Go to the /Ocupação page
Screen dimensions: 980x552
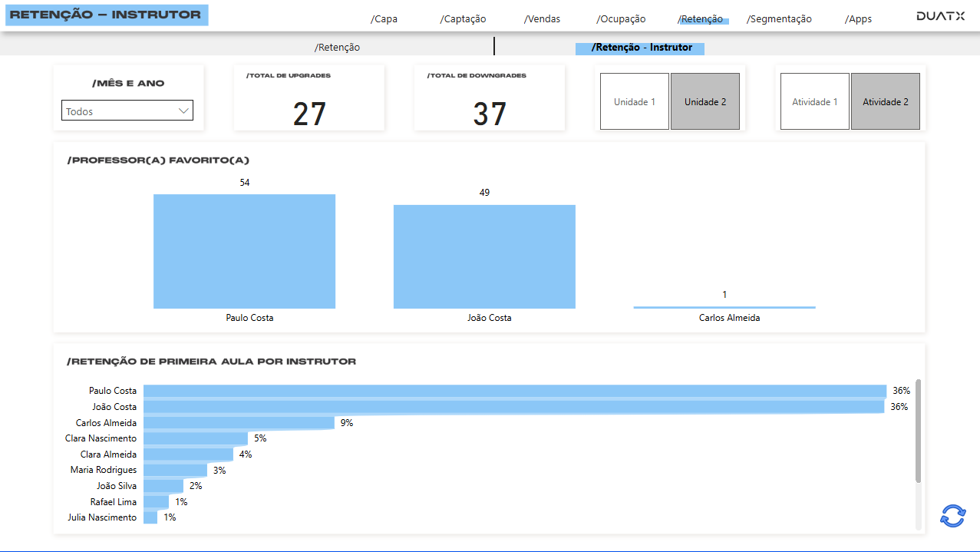(620, 18)
